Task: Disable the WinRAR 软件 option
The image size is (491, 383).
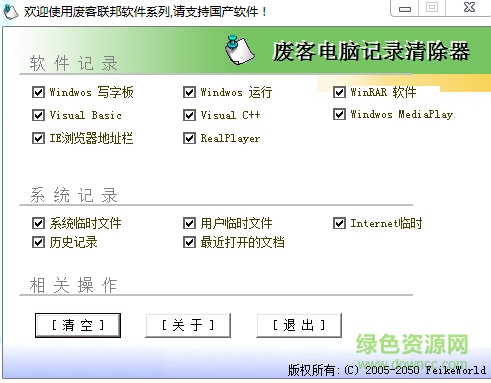Action: tap(339, 92)
